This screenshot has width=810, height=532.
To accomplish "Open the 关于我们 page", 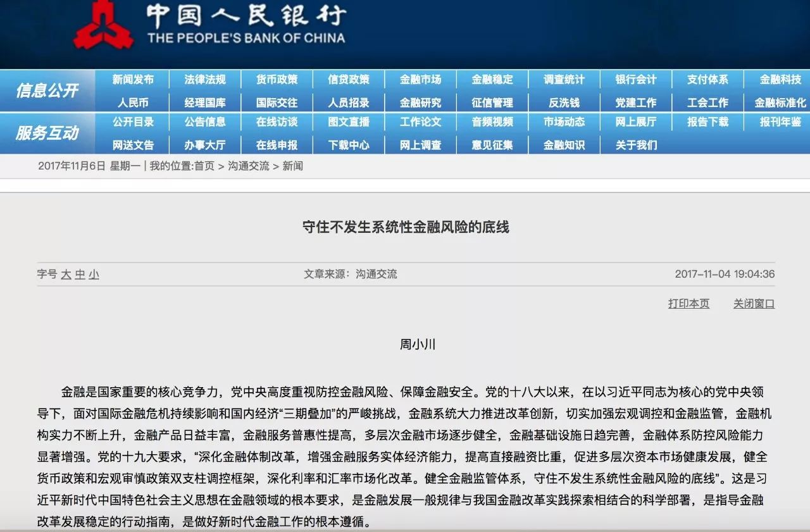I will (635, 145).
